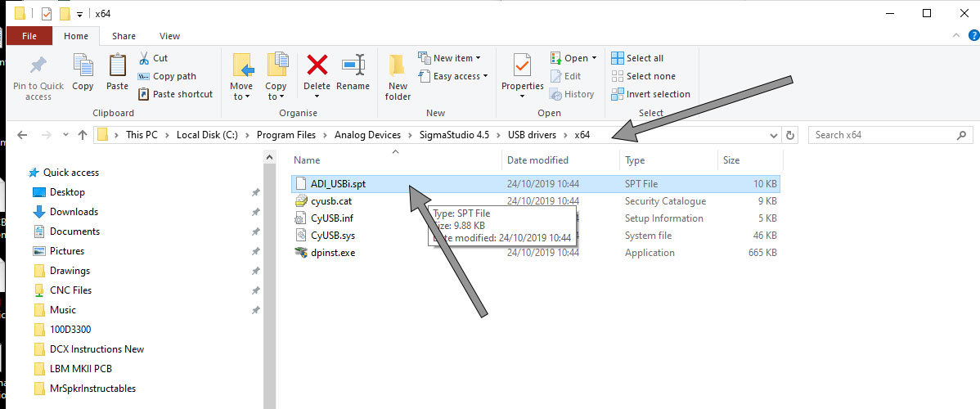Open CNC Files in the sidebar
Viewport: 980px width, 409px height.
pos(70,290)
